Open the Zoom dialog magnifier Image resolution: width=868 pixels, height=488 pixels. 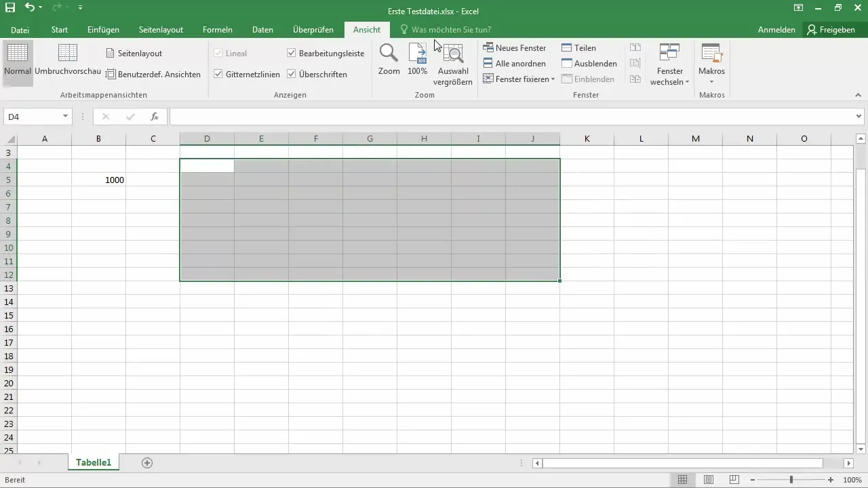point(389,60)
